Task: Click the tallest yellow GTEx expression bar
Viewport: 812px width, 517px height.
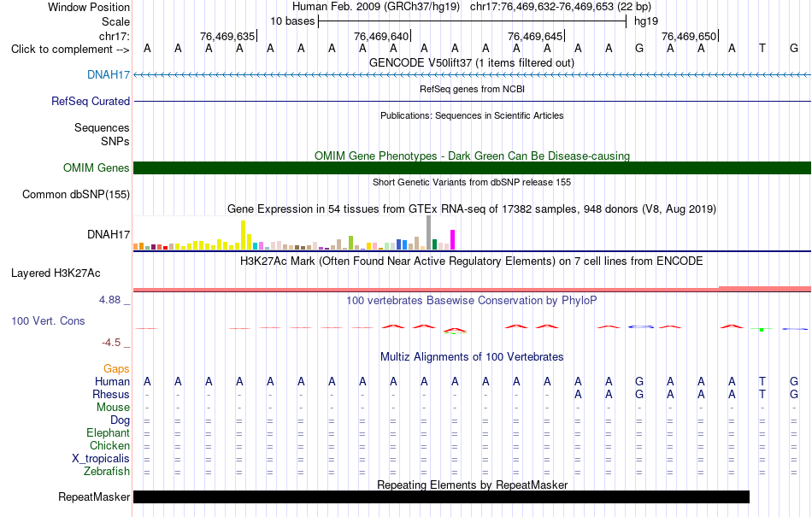Action: pyautogui.click(x=244, y=235)
